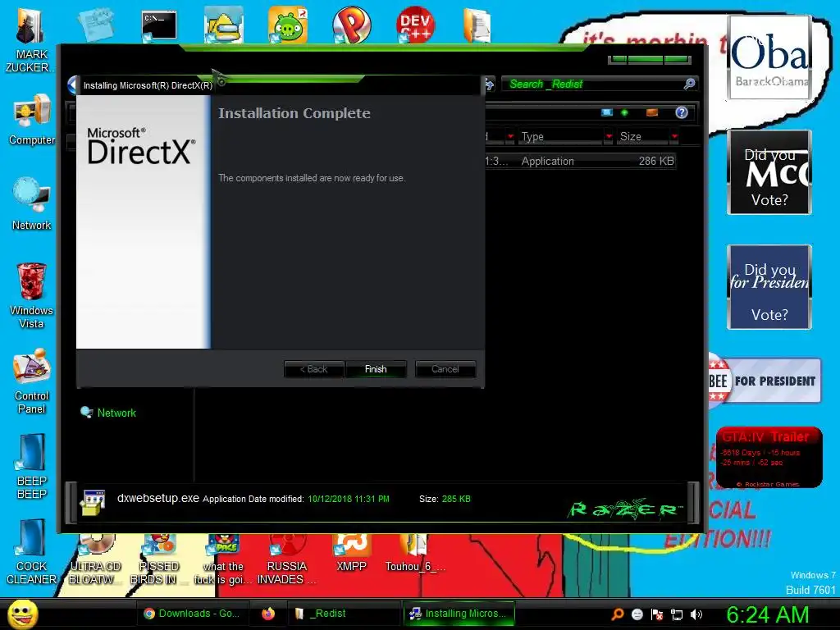Open the Type column dropdown arrow
Image resolution: width=840 pixels, height=630 pixels.
pyautogui.click(x=609, y=137)
